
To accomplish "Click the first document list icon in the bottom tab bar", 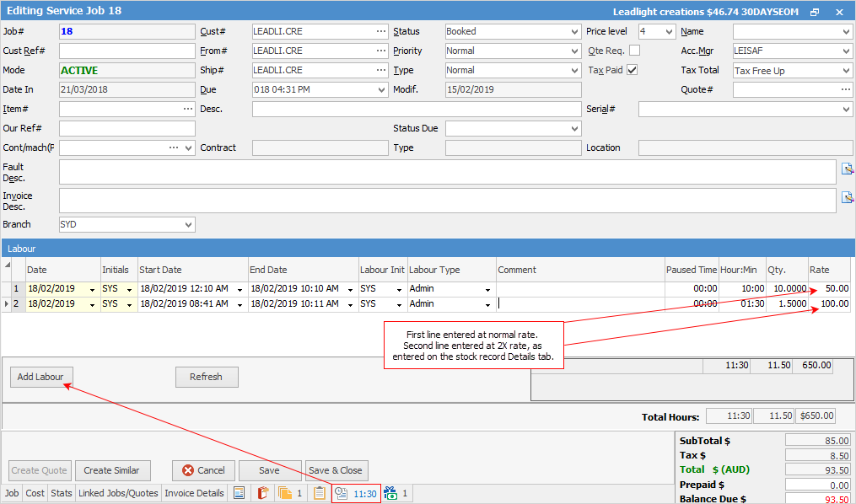I will click(x=239, y=494).
